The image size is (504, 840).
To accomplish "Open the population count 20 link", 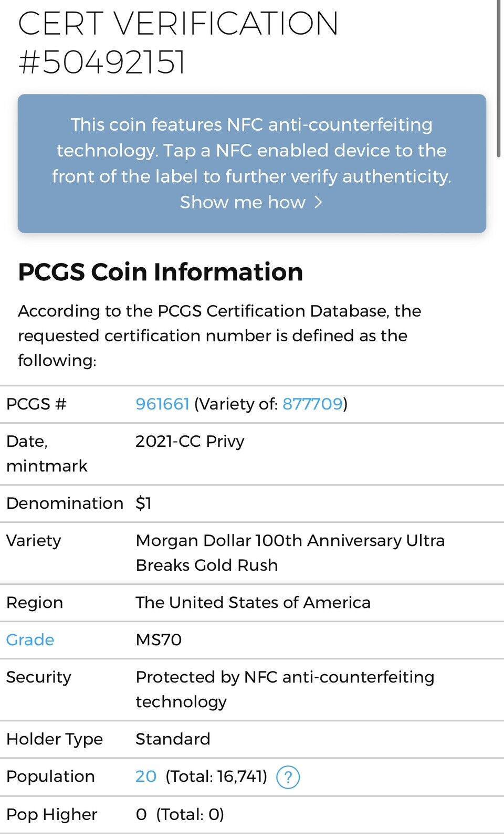I will [x=146, y=776].
